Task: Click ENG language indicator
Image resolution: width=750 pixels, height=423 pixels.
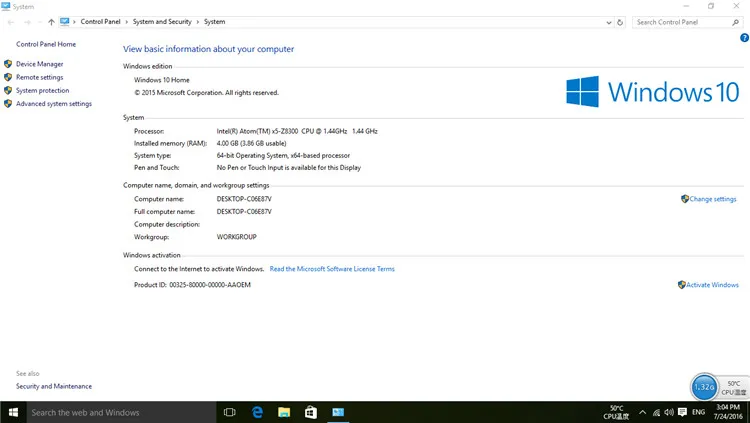Action: pyautogui.click(x=698, y=412)
